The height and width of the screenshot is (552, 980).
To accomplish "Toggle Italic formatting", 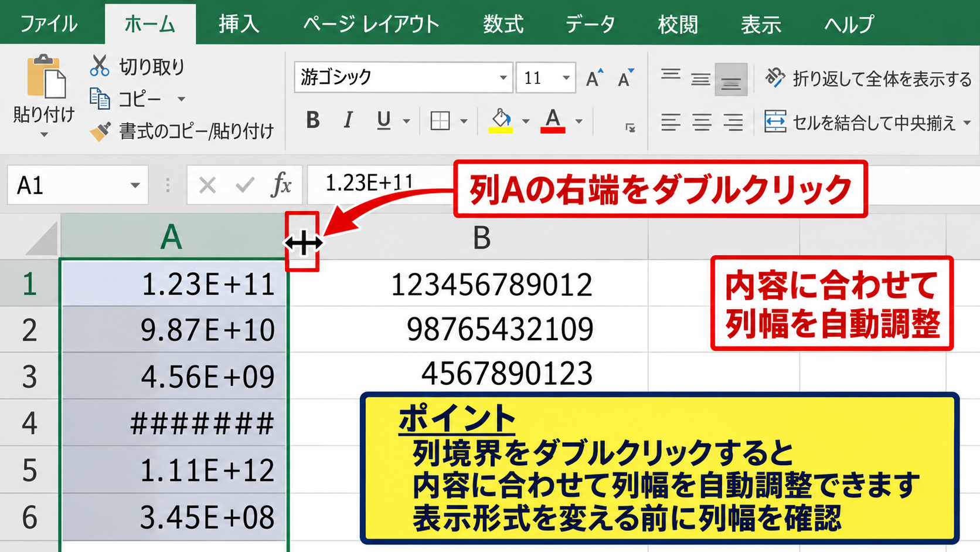I will tap(348, 120).
